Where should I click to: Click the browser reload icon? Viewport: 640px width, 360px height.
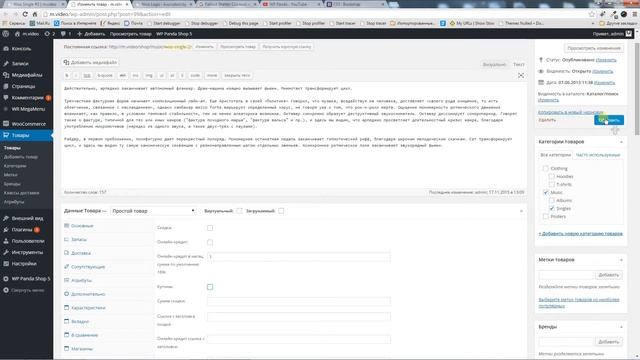click(x=25, y=14)
